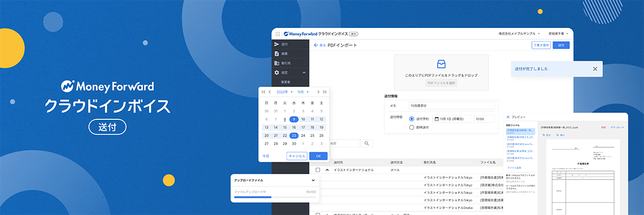Screen dimensions: 644x215
Task: Collapse the アップロードファイル panel chevron
Action: tap(313, 181)
